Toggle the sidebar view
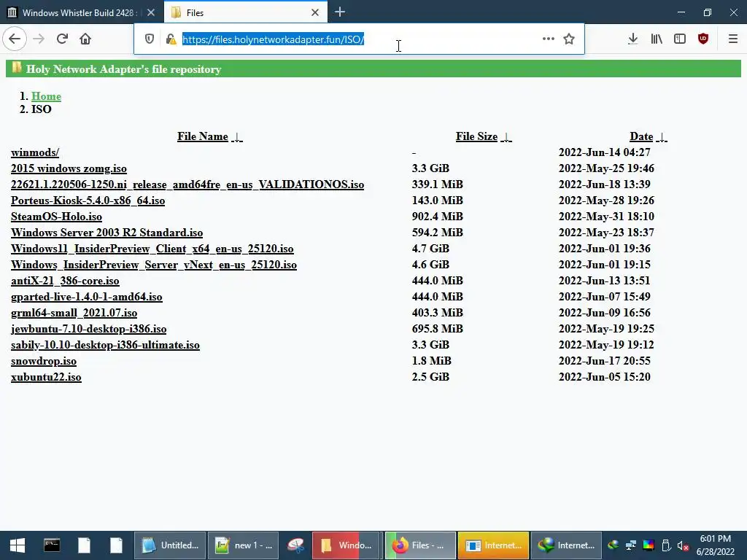The height and width of the screenshot is (560, 747). tap(680, 39)
